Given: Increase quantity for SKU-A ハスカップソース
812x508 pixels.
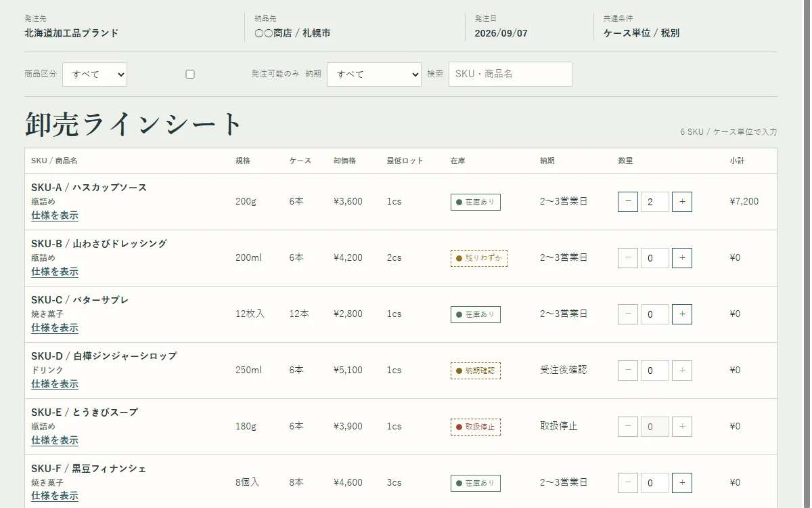Looking at the screenshot, I should coord(682,202).
